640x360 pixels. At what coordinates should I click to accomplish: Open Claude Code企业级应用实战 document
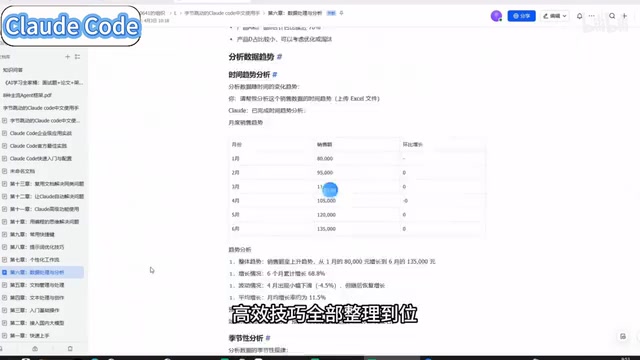[x=41, y=133]
